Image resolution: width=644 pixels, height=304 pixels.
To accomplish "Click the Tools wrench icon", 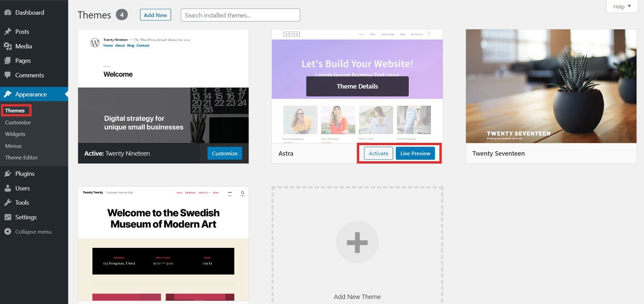I will click(8, 203).
